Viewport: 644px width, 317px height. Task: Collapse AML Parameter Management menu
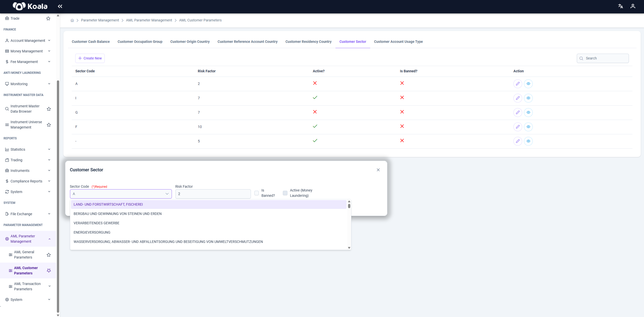pyautogui.click(x=28, y=239)
